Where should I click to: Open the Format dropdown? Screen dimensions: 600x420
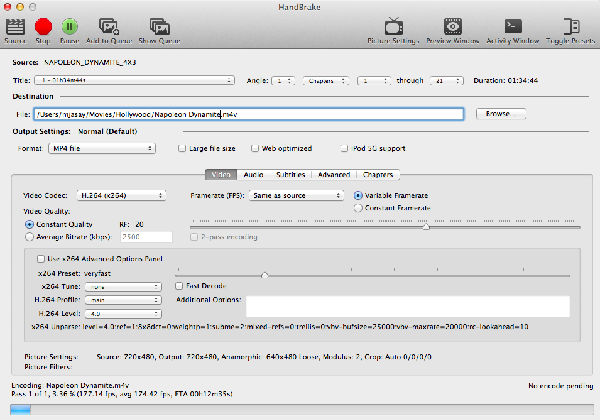point(101,148)
